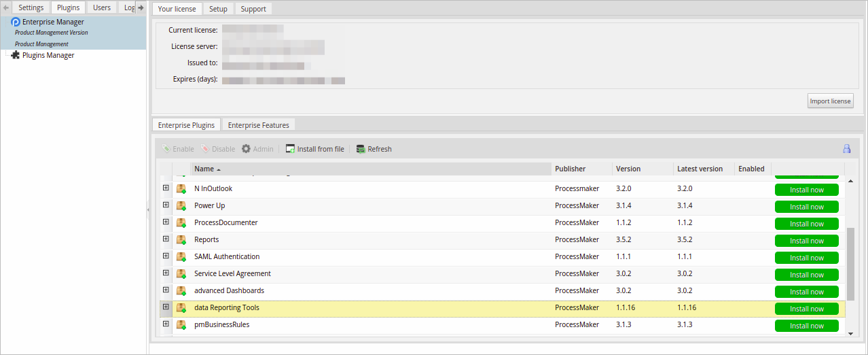
Task: Click the Plugins Manager puzzle icon
Action: (16, 55)
